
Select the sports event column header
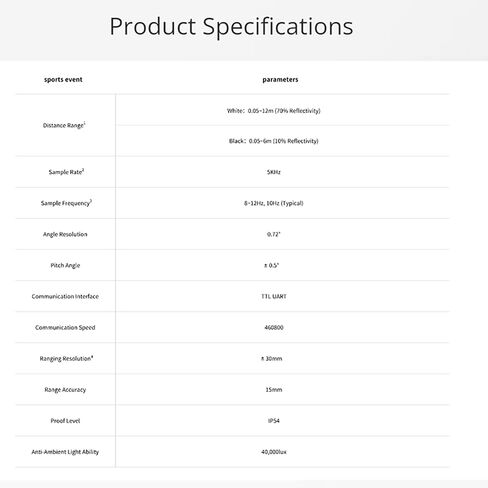pos(63,80)
